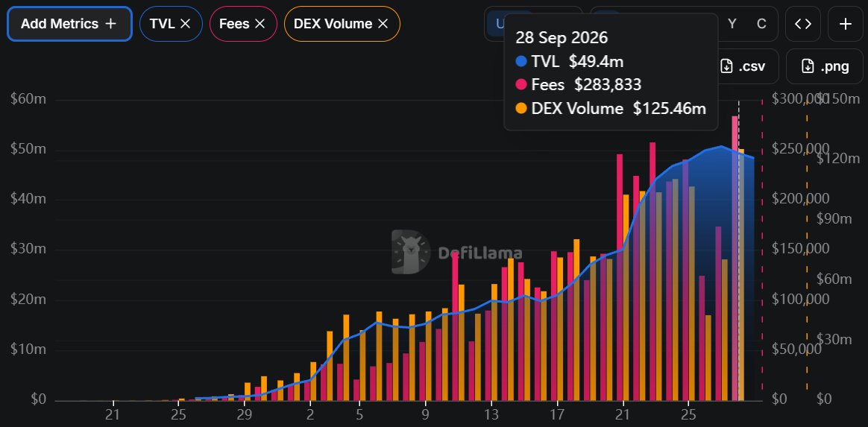This screenshot has height=427, width=868.
Task: Click the $20m left axis label
Action: [28, 300]
